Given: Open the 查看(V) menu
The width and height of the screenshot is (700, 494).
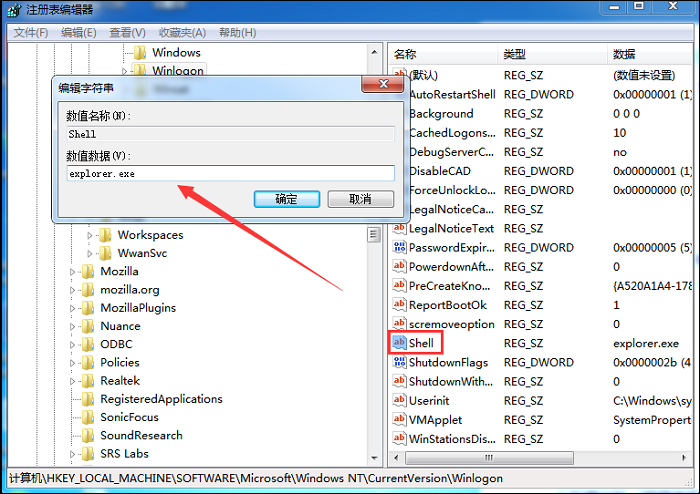Looking at the screenshot, I should [x=127, y=33].
